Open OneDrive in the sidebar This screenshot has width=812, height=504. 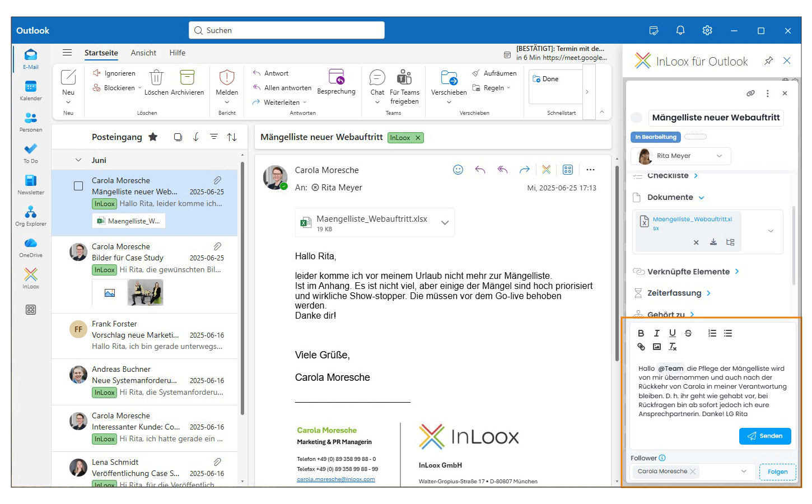coord(31,247)
